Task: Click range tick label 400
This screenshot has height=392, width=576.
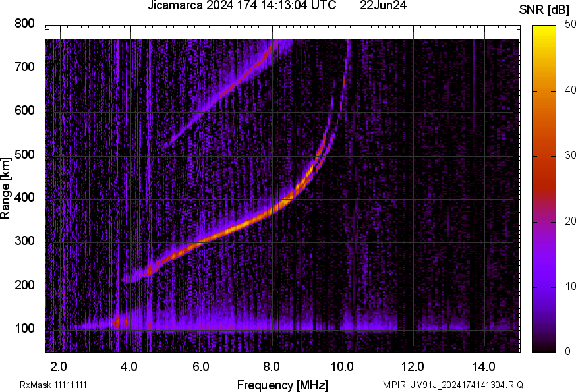Action: pos(24,197)
